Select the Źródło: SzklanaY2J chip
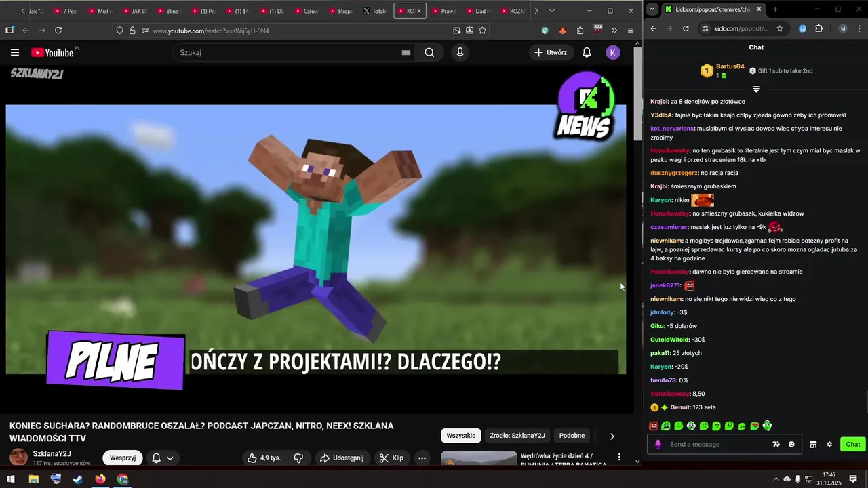 (x=517, y=435)
